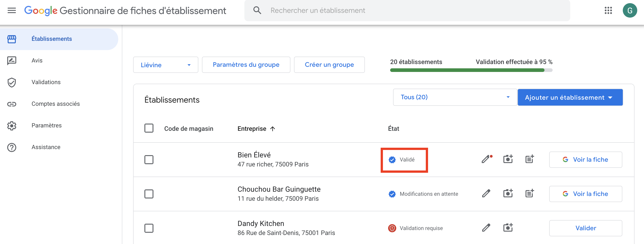Edit the Dandy Kitchen listing
This screenshot has height=244, width=644.
pyautogui.click(x=486, y=228)
